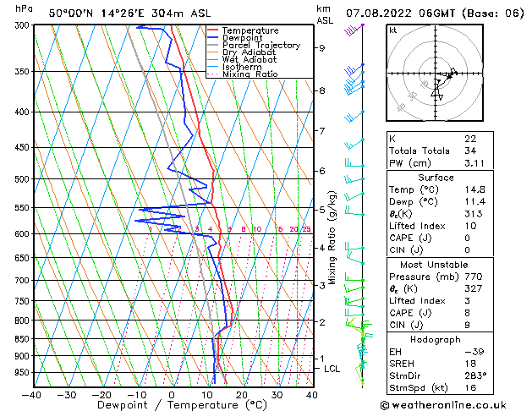Click the 'LCL' level marker label
Image resolution: width=532 pixels, height=411 pixels.
coord(332,369)
